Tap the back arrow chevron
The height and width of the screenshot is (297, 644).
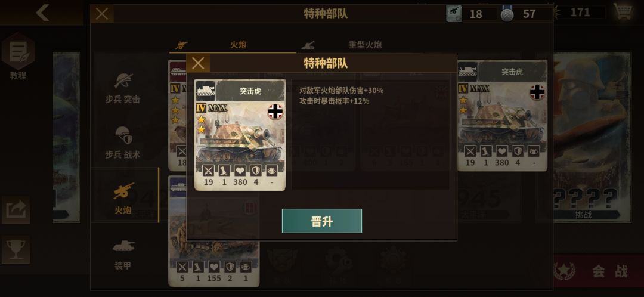pos(42,13)
